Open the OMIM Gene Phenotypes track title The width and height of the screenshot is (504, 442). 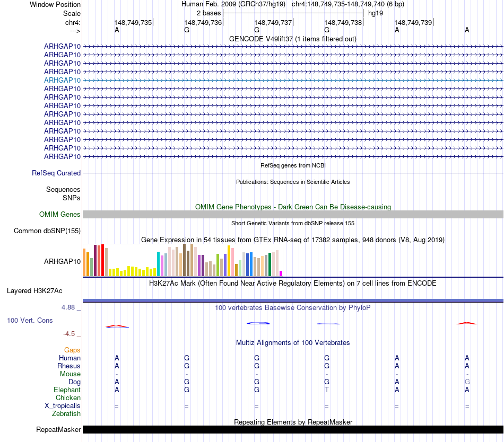293,207
